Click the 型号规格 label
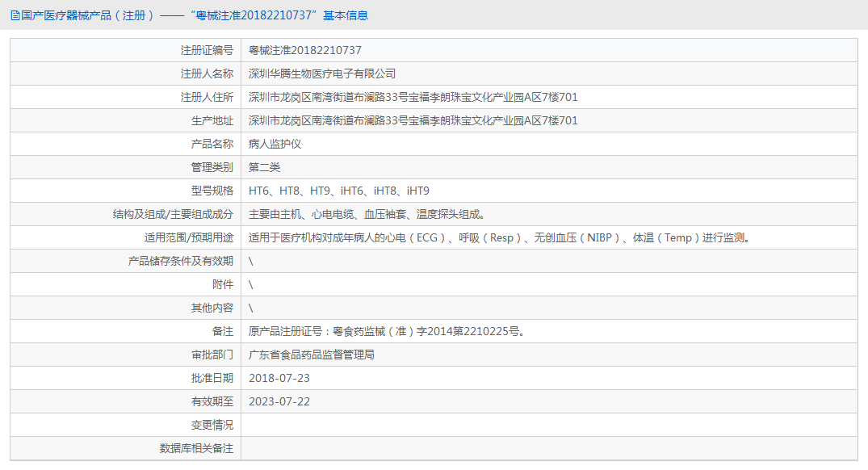Screen dimensions: 868x470 212,191
